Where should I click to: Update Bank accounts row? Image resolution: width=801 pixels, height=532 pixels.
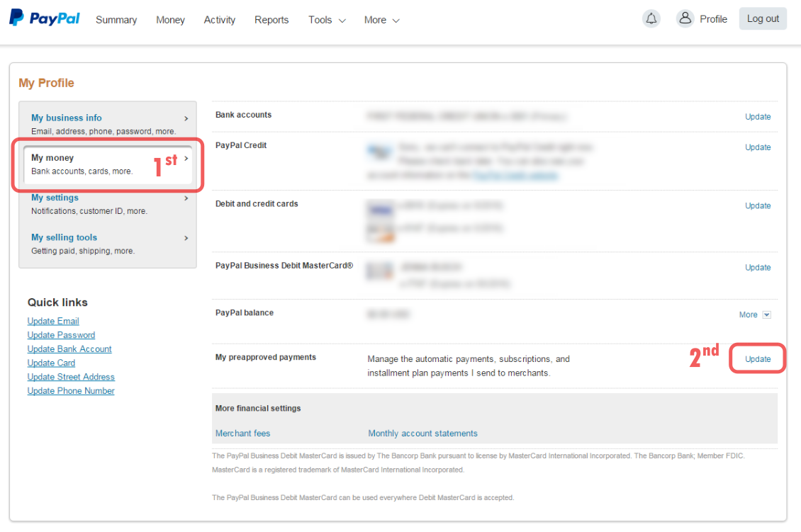tap(758, 117)
